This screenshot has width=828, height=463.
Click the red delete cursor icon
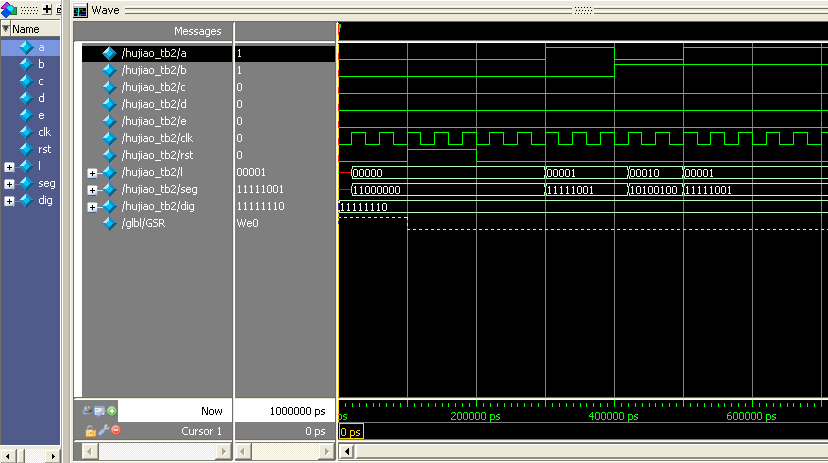click(x=115, y=430)
